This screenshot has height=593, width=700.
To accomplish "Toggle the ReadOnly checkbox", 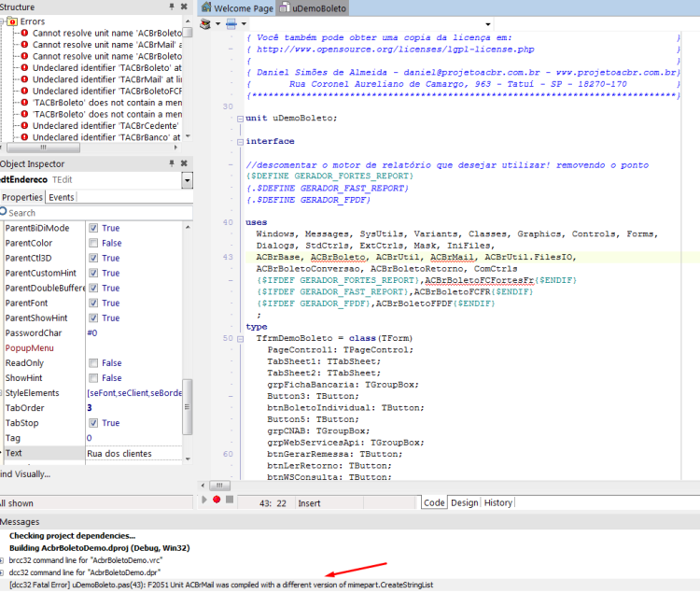I will 93,363.
